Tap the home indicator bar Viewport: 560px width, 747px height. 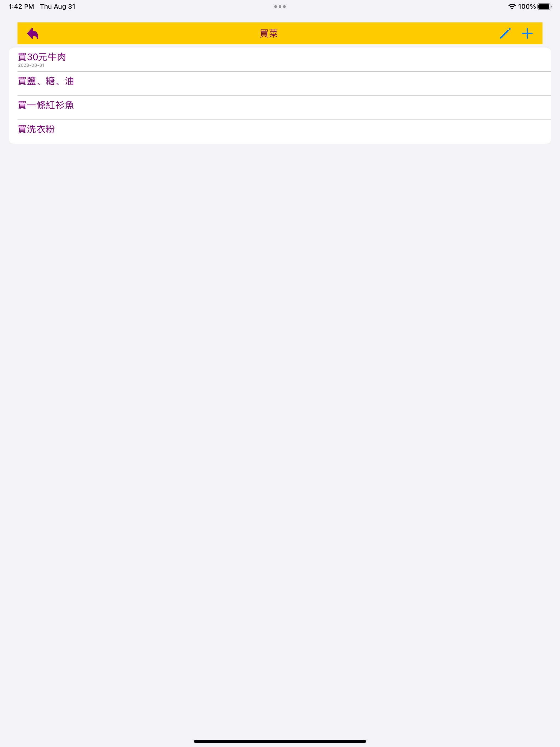[280, 741]
